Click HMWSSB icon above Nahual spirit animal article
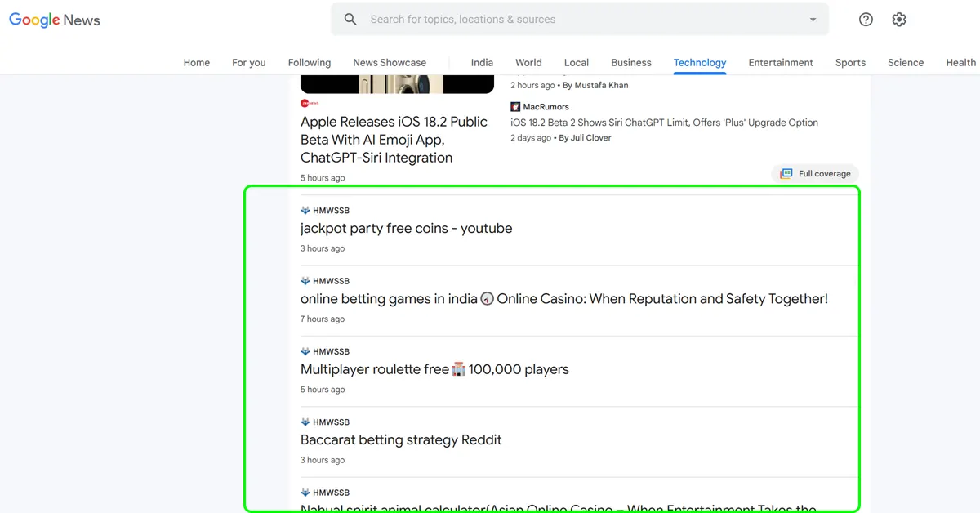Image resolution: width=980 pixels, height=513 pixels. coord(305,493)
